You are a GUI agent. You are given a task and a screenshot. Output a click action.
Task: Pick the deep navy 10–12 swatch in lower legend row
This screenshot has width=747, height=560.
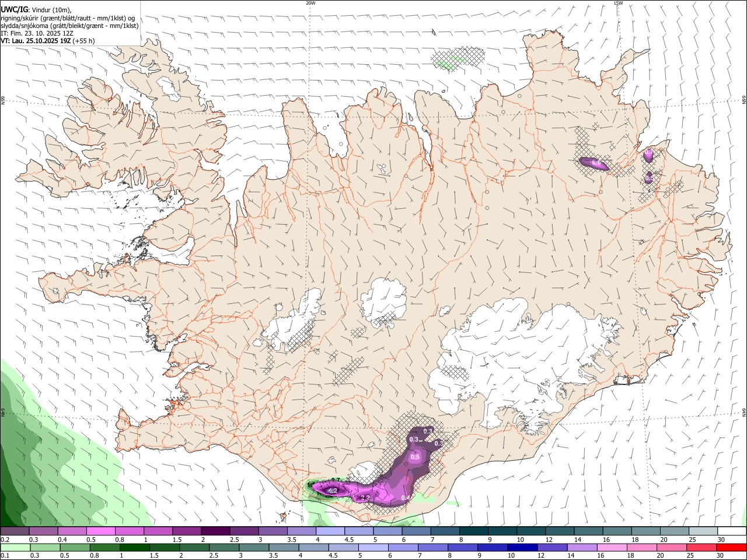pyautogui.click(x=522, y=547)
